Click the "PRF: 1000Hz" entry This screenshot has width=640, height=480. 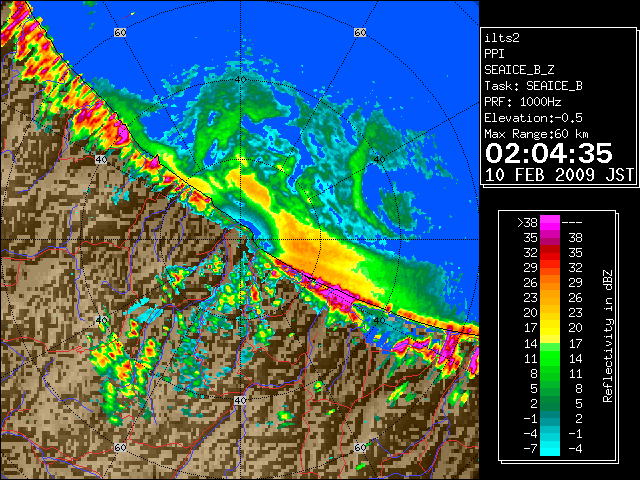[523, 102]
